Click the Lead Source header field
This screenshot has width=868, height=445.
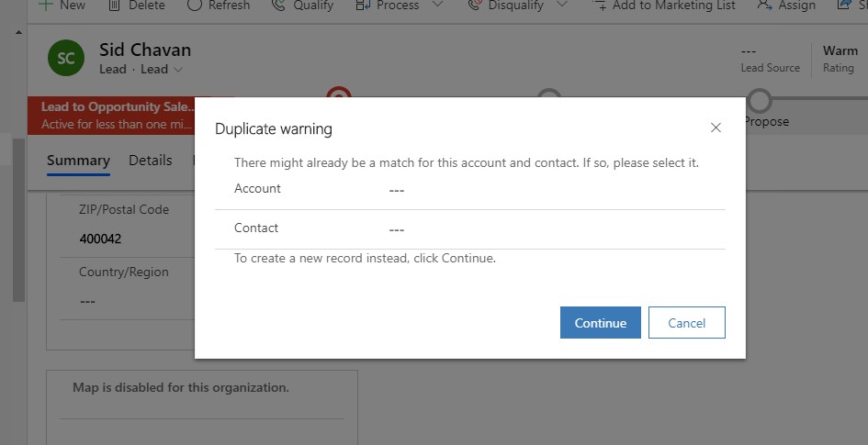coord(770,58)
